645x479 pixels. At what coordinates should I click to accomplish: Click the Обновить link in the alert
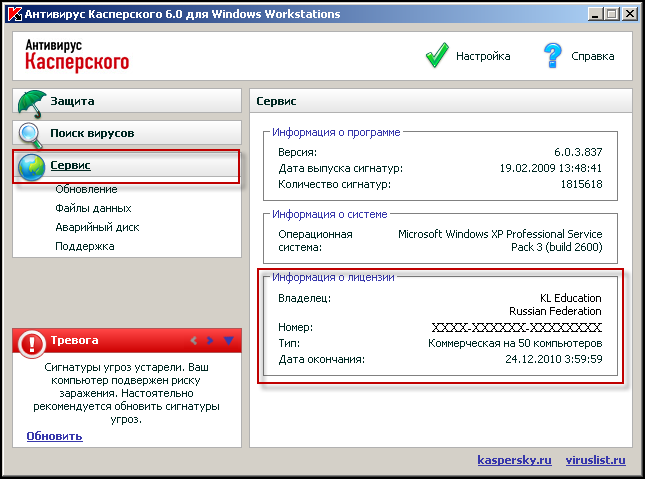coord(54,436)
